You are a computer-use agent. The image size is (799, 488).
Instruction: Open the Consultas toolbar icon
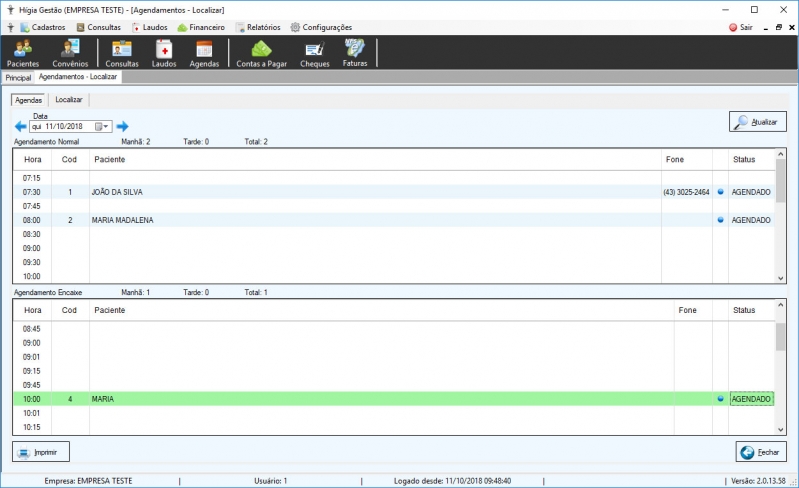pos(122,53)
